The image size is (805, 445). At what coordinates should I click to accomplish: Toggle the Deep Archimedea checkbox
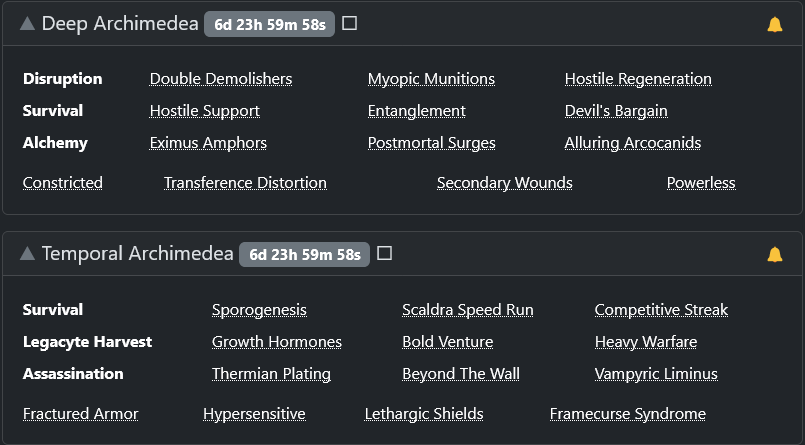point(349,24)
